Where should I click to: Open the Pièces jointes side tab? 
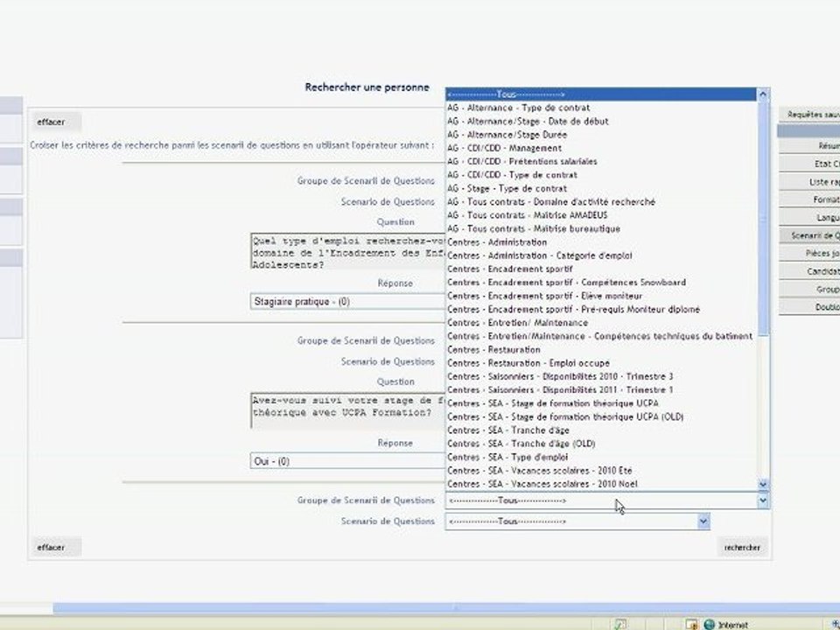809,254
